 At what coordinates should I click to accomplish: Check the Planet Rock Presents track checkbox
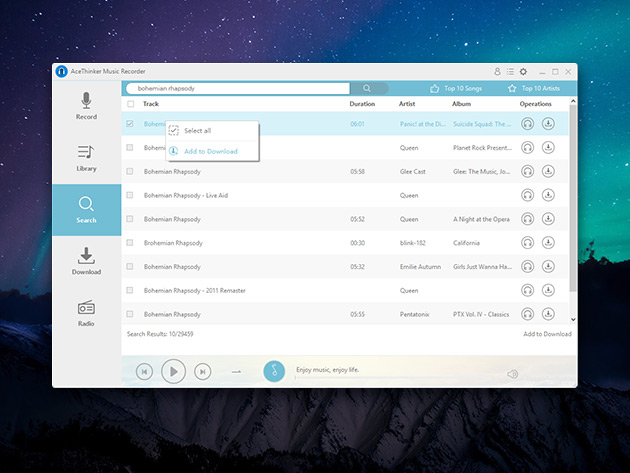pos(130,147)
